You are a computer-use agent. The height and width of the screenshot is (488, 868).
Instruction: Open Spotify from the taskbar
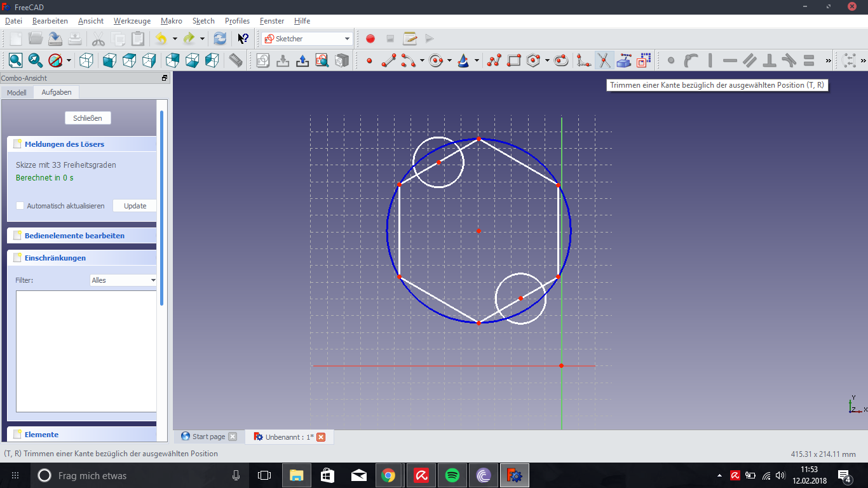click(x=452, y=475)
